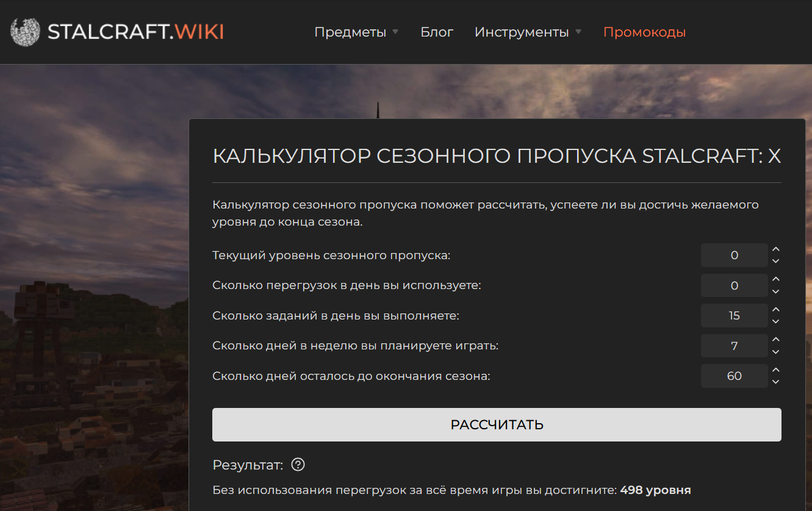Focus the tasks per day field showing 15
812x511 pixels.
(x=735, y=315)
